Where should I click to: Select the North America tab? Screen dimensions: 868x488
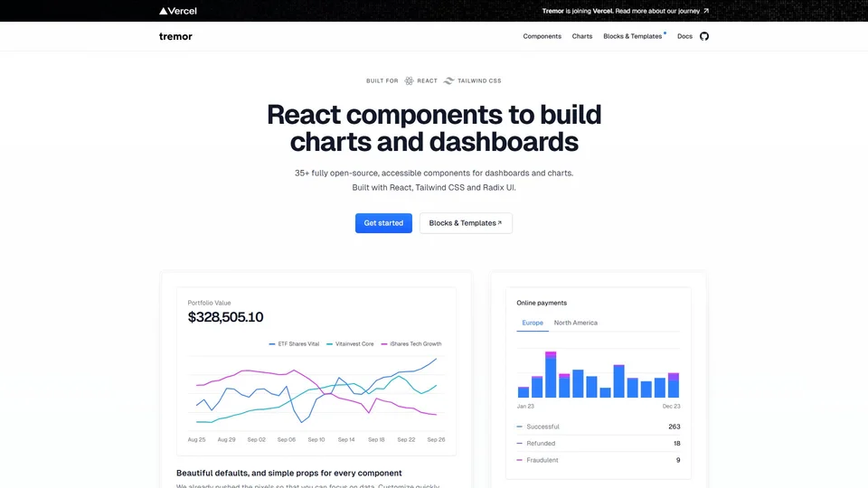(x=576, y=323)
